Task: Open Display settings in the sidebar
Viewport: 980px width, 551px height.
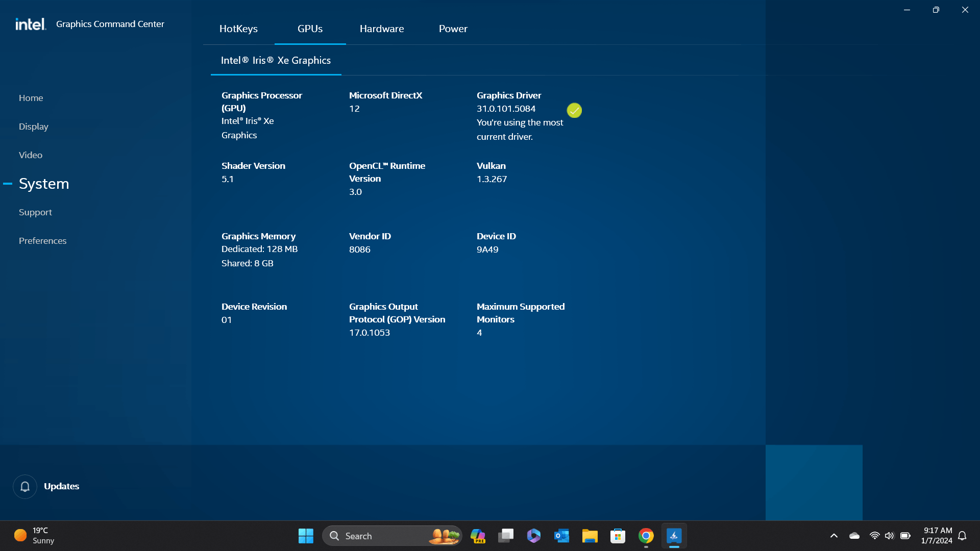Action: click(34, 127)
